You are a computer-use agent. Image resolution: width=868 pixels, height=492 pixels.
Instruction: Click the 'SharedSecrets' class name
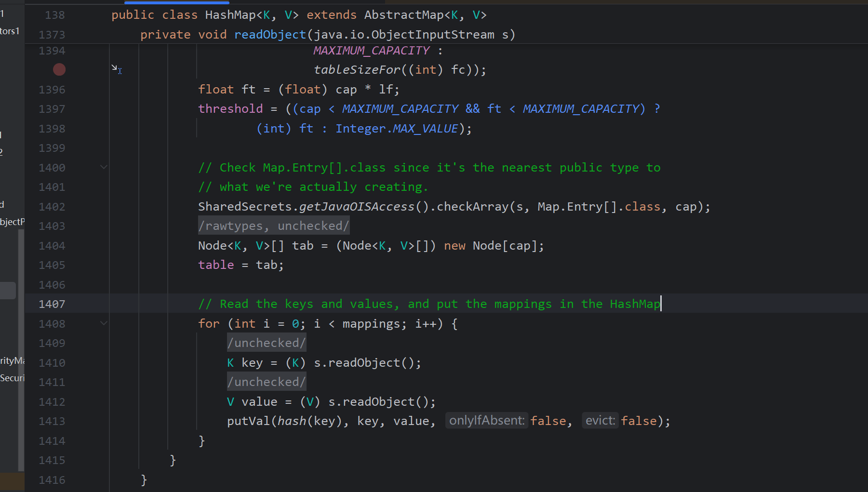245,207
